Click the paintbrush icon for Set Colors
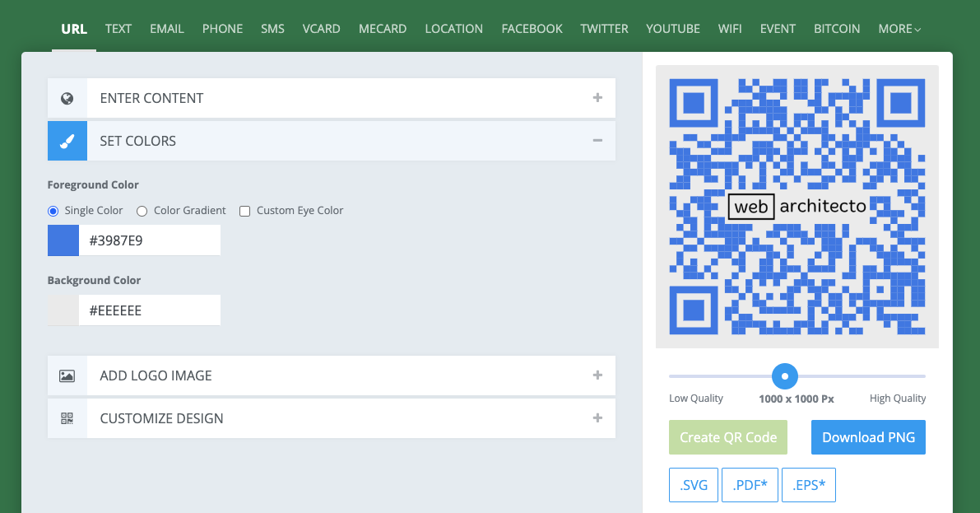The width and height of the screenshot is (980, 513). pos(67,141)
